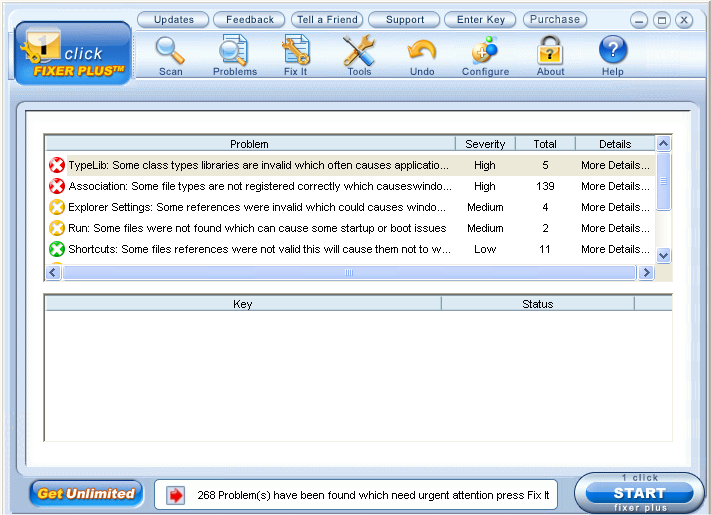Image resolution: width=711 pixels, height=515 pixels.
Task: Click the Status column header
Action: pyautogui.click(x=537, y=304)
